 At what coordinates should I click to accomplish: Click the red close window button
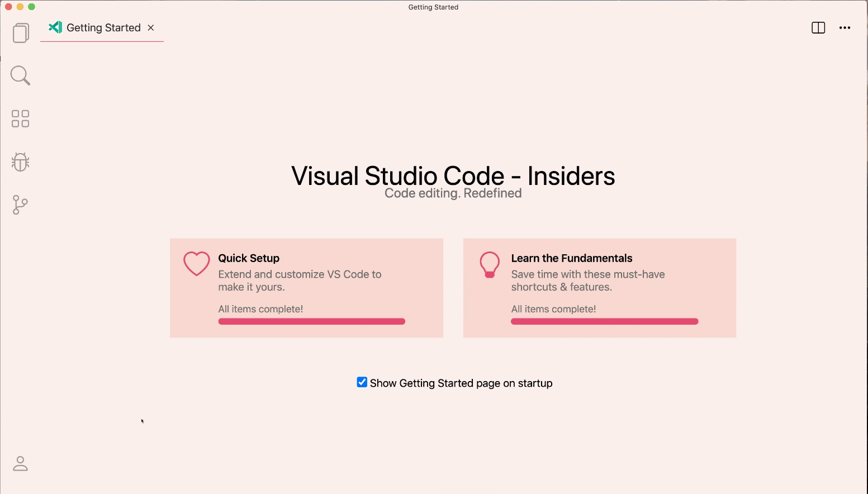click(8, 7)
